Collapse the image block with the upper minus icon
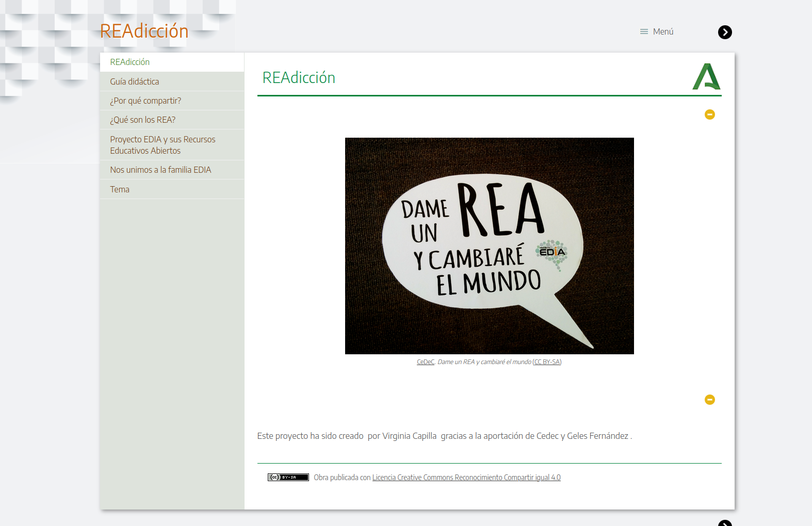The height and width of the screenshot is (526, 812). (x=710, y=114)
